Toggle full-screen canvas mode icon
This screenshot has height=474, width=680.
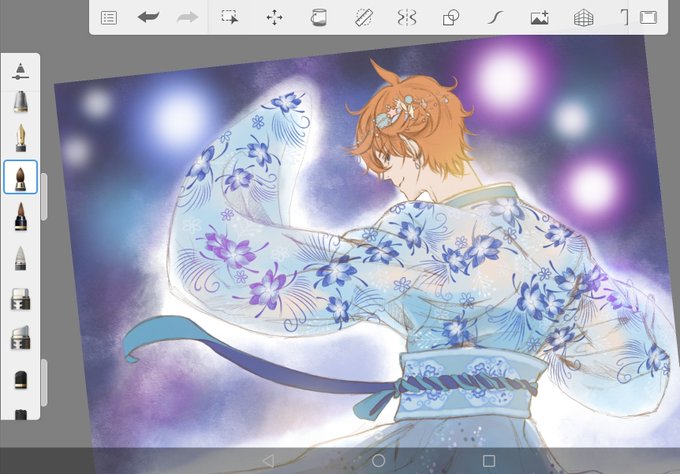[648, 18]
